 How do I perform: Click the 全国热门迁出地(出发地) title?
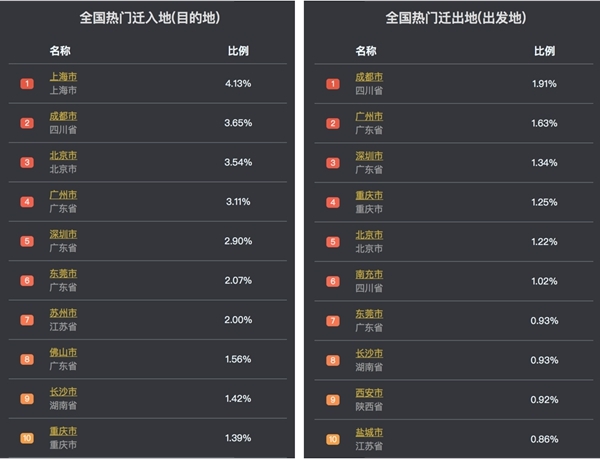point(455,18)
